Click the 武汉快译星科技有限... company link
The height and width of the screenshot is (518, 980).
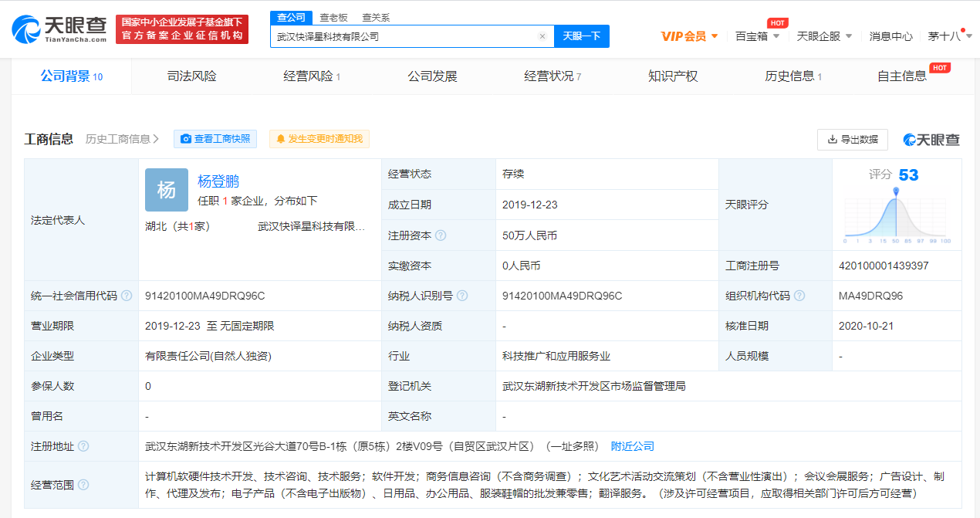pyautogui.click(x=311, y=226)
